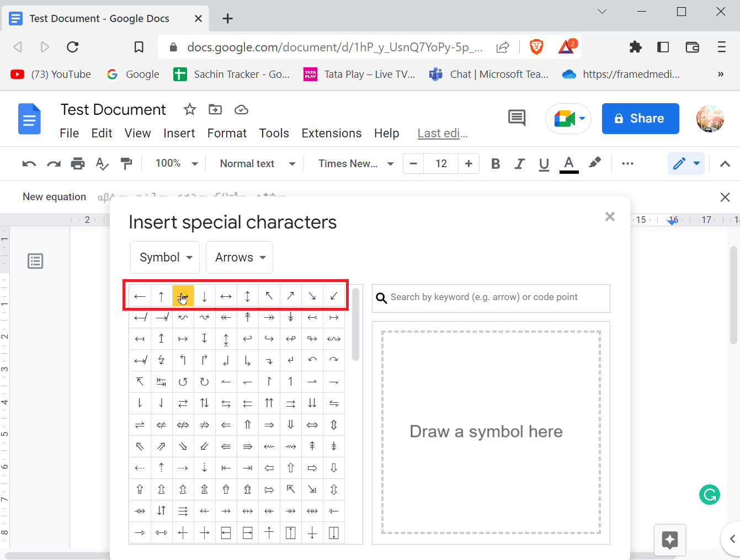Star the Test Document
Image resolution: width=740 pixels, height=560 pixels.
point(190,109)
